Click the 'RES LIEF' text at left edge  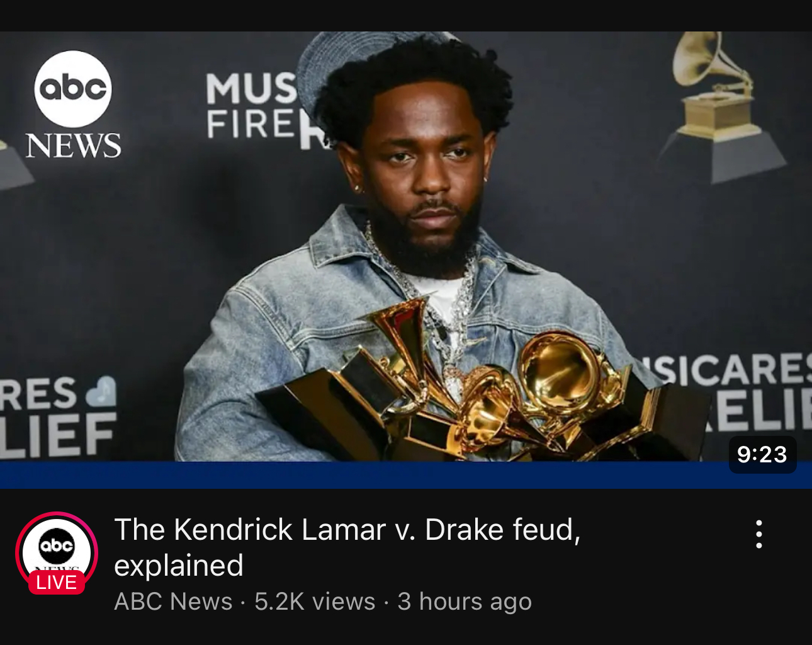pos(57,417)
